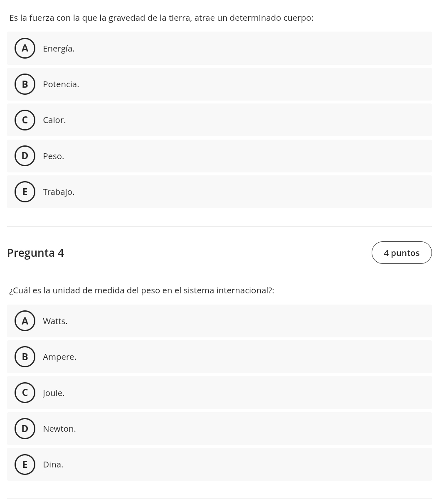Click the Trabajo answer text
Screen dimensions: 444x504
59,192
